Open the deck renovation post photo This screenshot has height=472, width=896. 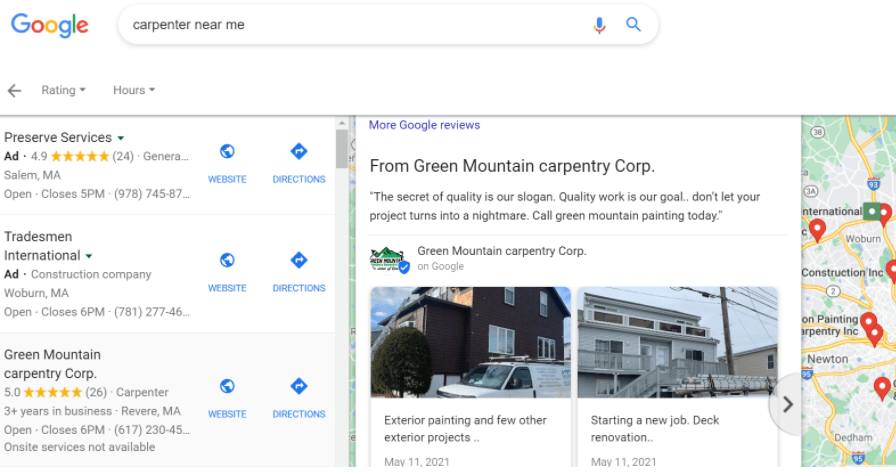677,343
